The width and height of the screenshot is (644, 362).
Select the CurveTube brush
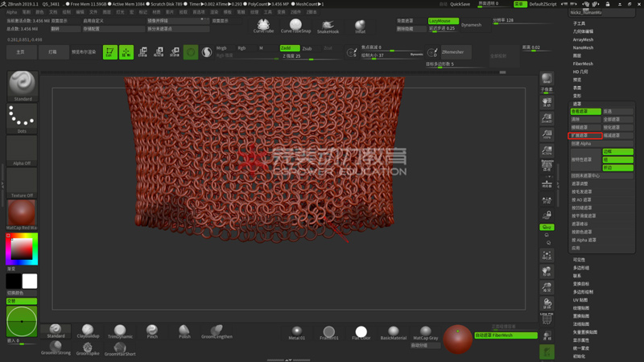coord(263,25)
